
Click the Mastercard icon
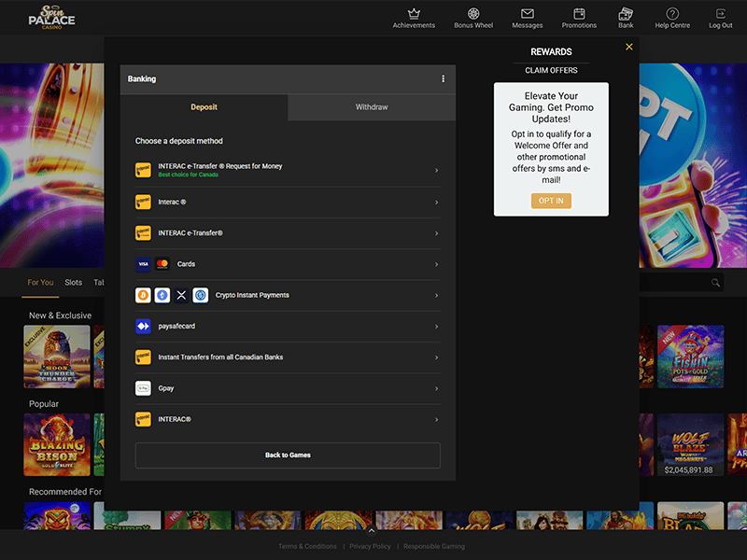point(162,264)
